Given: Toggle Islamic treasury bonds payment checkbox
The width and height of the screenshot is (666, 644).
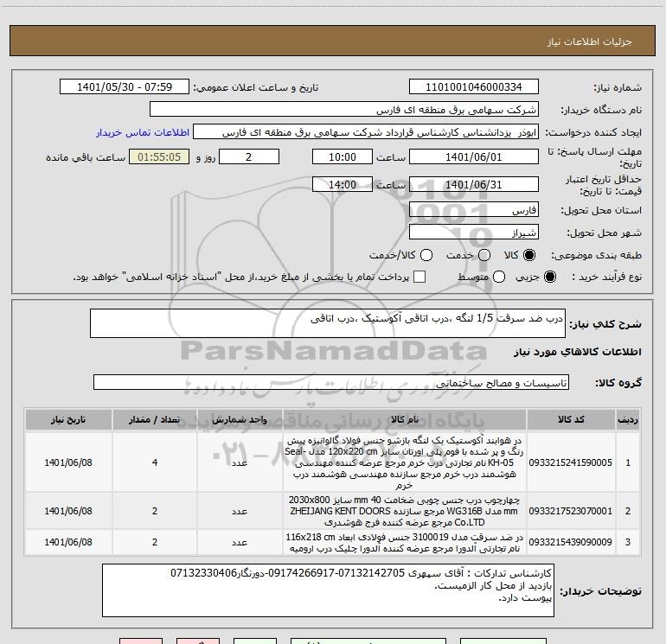Looking at the screenshot, I should 419,277.
